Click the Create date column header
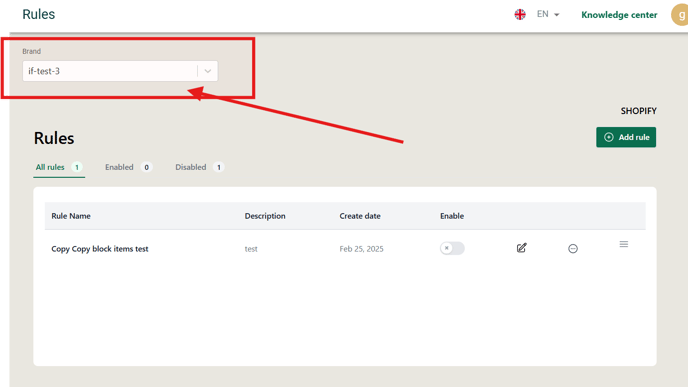 (x=360, y=216)
